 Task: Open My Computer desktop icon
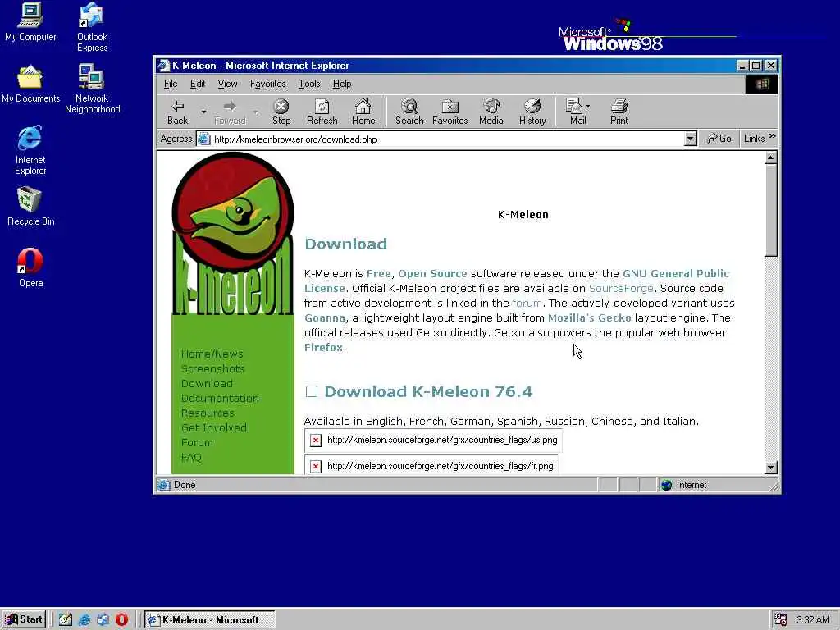point(30,22)
